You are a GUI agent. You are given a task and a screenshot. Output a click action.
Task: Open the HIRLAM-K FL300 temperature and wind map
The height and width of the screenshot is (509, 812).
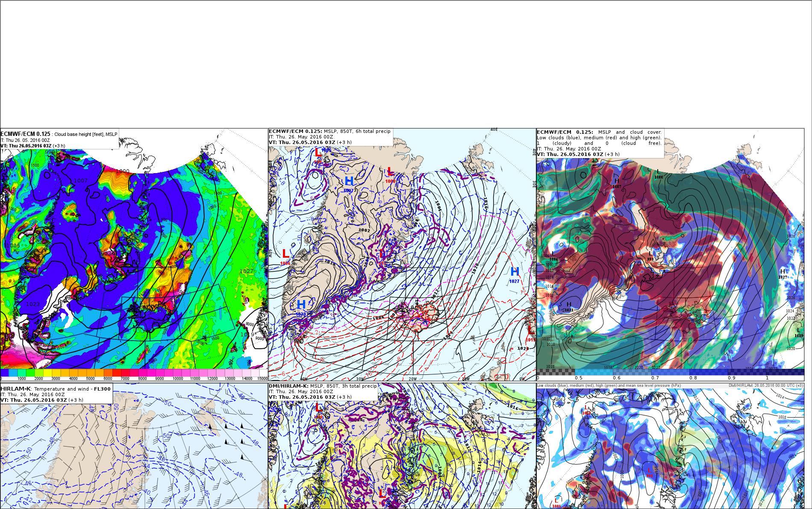(x=134, y=446)
